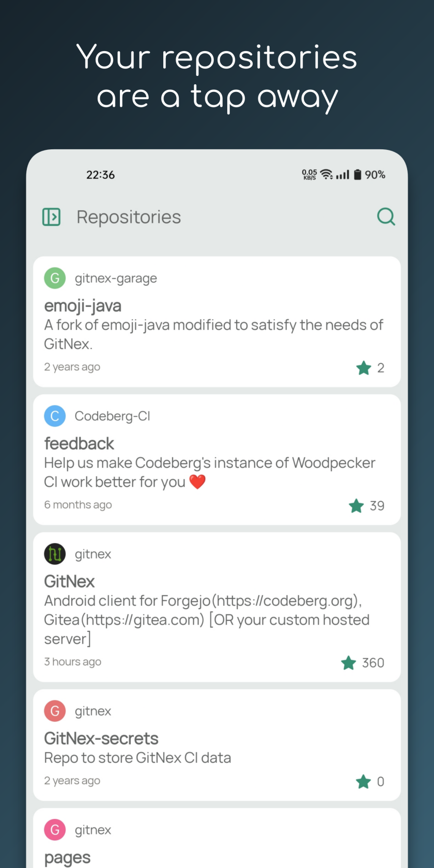The height and width of the screenshot is (868, 434).
Task: Click the 22:36 clock in the status bar
Action: [100, 174]
